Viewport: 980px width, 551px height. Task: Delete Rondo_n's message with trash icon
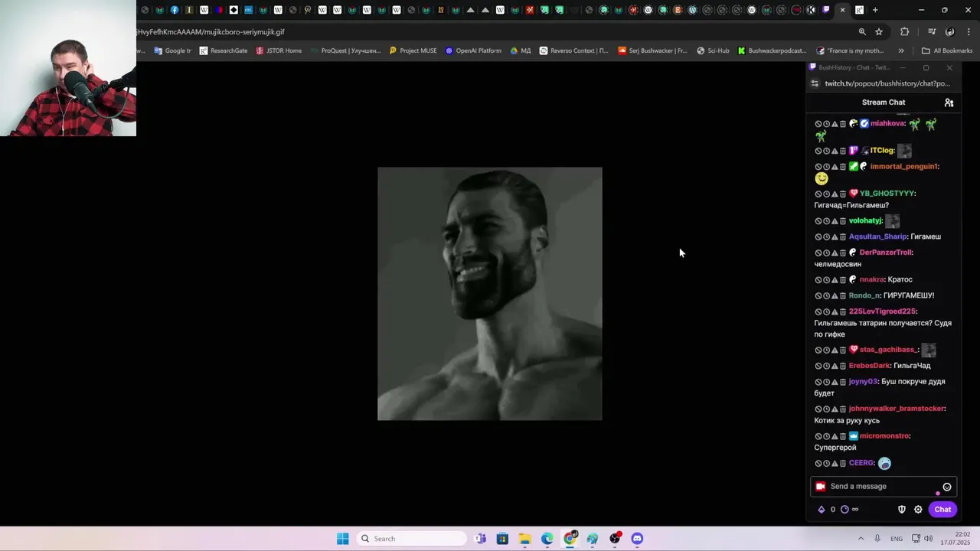843,296
